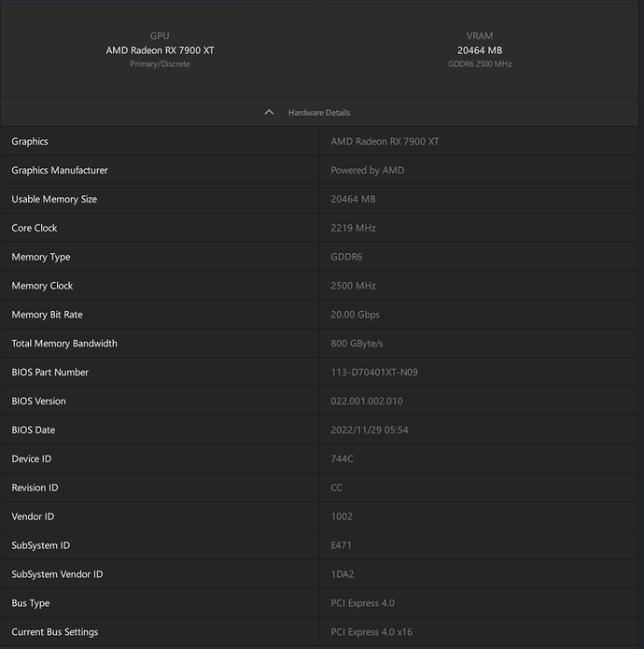Select the GPU AMD Radeon RX 7900 XT tile
Viewport: 644px width, 649px height.
pos(160,49)
